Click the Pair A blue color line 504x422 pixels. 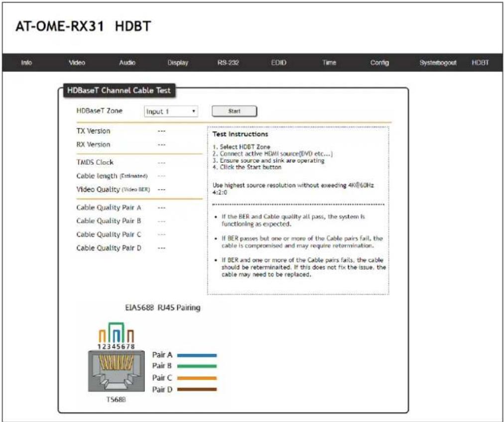pos(197,355)
